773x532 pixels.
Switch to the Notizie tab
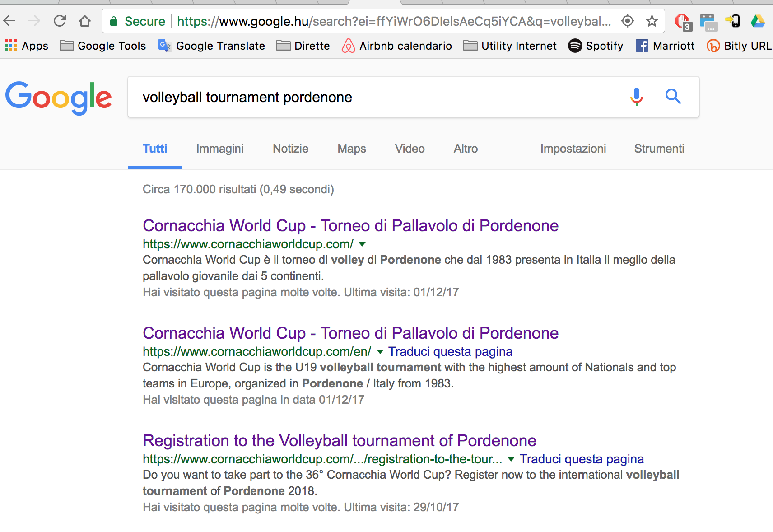click(x=290, y=149)
